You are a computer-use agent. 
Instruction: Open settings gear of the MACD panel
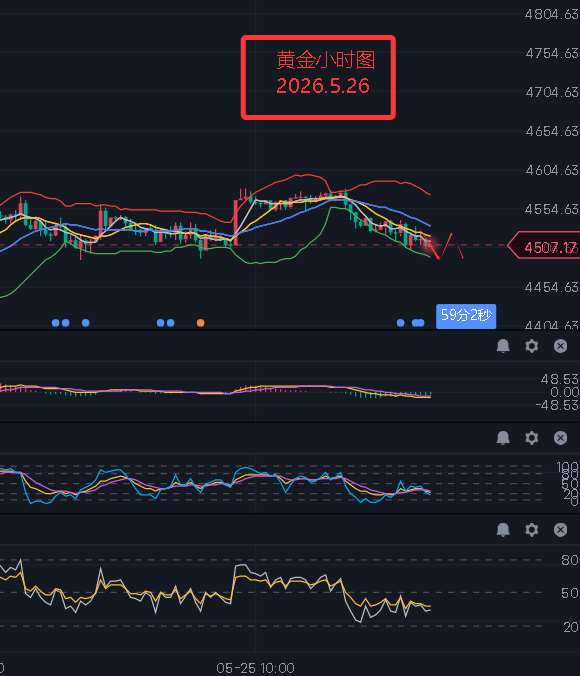pyautogui.click(x=532, y=346)
